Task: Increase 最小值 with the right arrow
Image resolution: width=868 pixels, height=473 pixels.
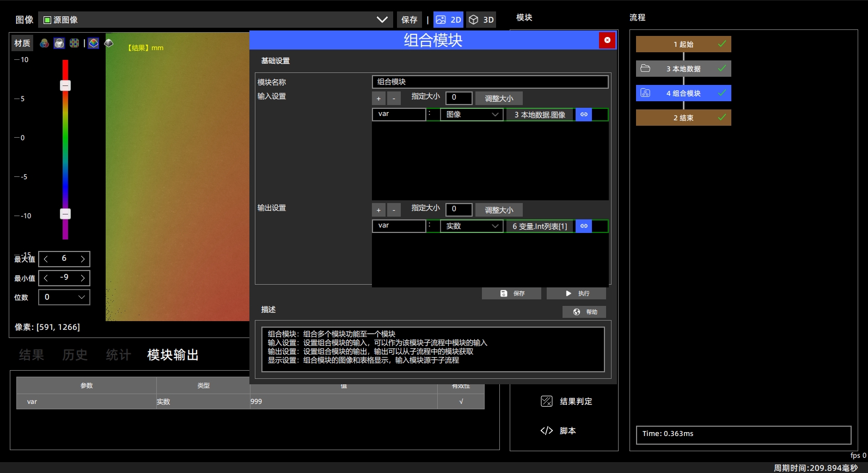Action: pyautogui.click(x=82, y=278)
